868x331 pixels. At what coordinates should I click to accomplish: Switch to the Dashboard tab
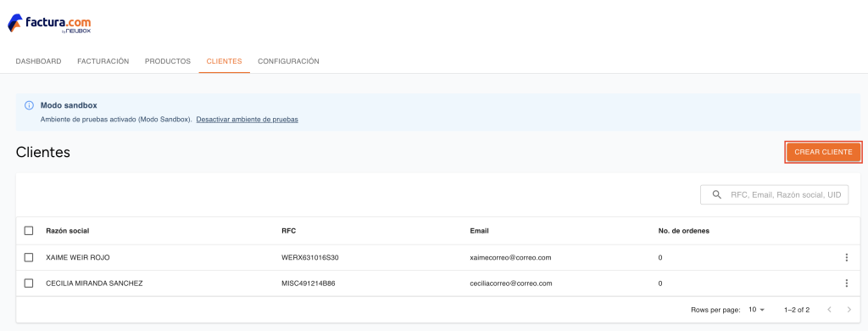(38, 61)
